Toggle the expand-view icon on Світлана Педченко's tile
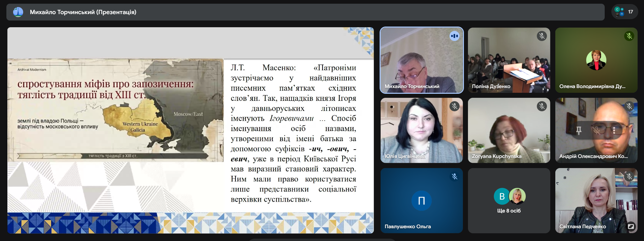 pyautogui.click(x=631, y=227)
